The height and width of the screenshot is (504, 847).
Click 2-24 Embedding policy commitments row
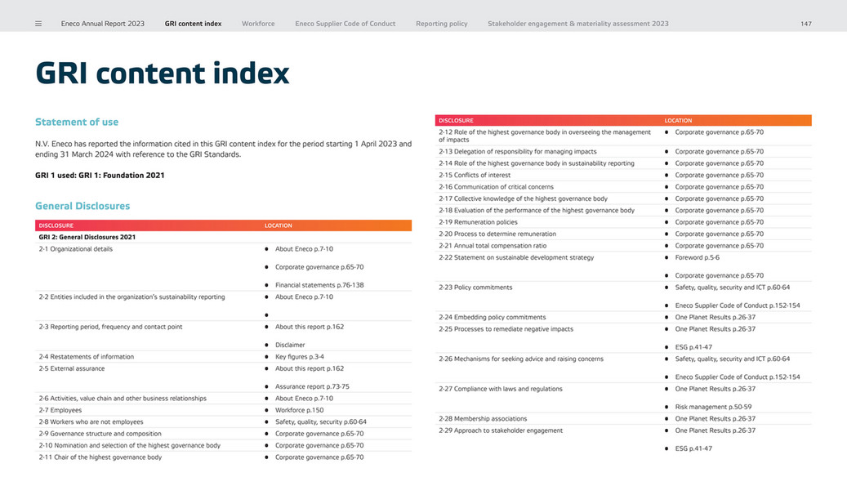click(623, 317)
